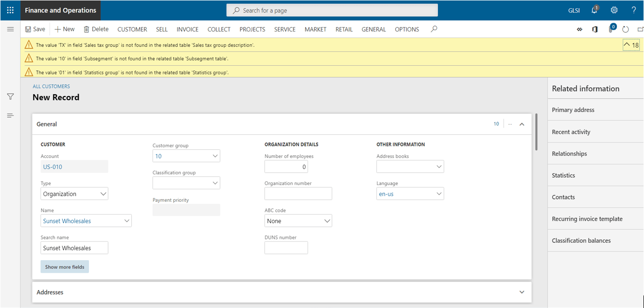Image resolution: width=644 pixels, height=308 pixels.
Task: Click the action pane search magnifier
Action: click(434, 29)
